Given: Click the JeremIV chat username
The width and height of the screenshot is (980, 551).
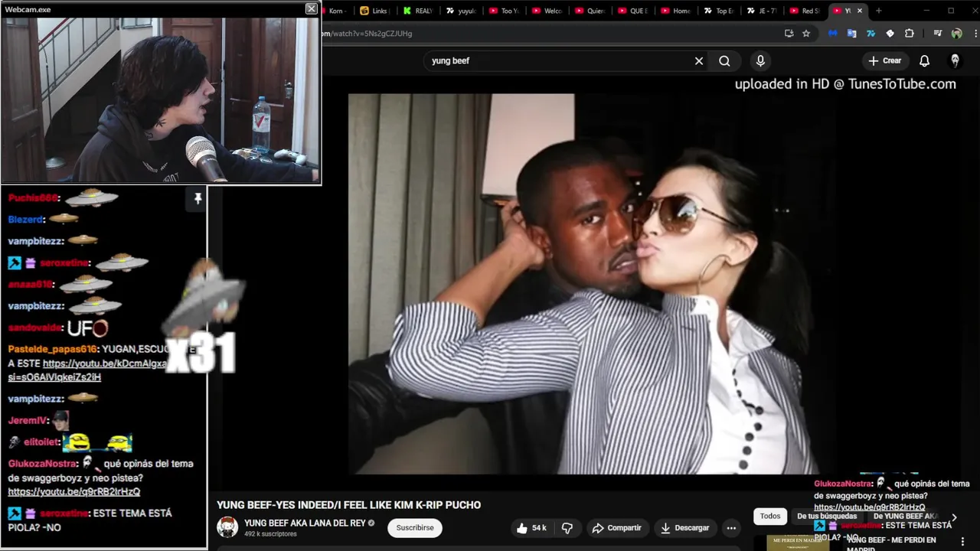Looking at the screenshot, I should (28, 420).
